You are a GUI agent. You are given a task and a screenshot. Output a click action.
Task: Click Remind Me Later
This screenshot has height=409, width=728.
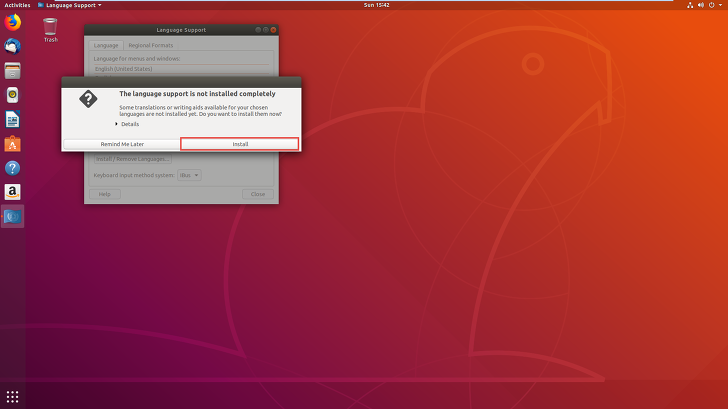click(122, 144)
